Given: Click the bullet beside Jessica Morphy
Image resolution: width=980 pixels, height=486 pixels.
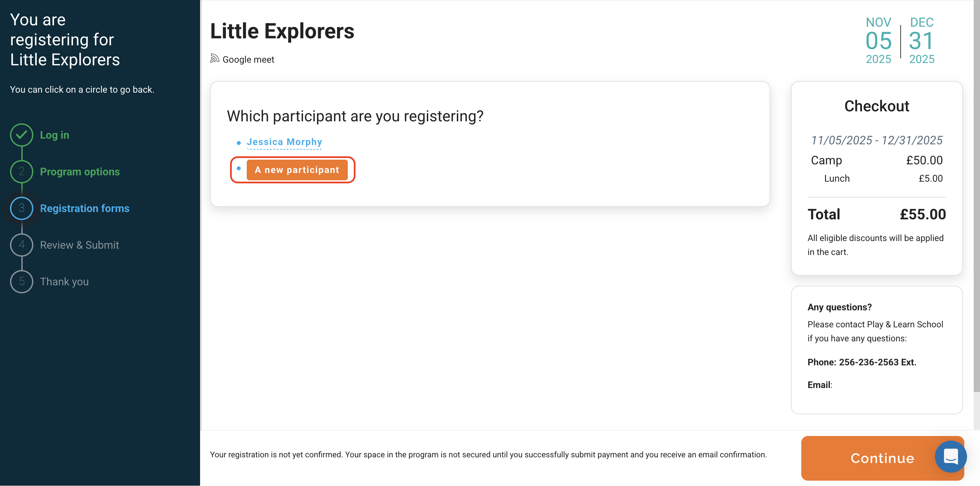Looking at the screenshot, I should point(238,143).
